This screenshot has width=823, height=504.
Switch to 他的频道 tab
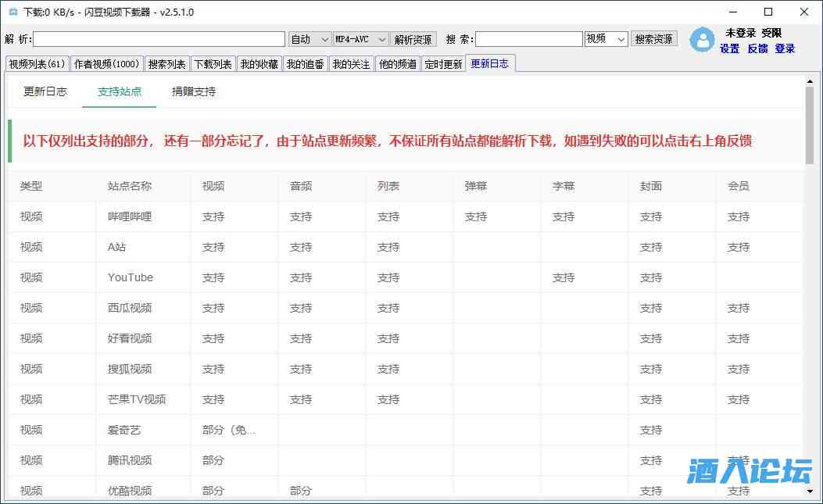click(398, 64)
